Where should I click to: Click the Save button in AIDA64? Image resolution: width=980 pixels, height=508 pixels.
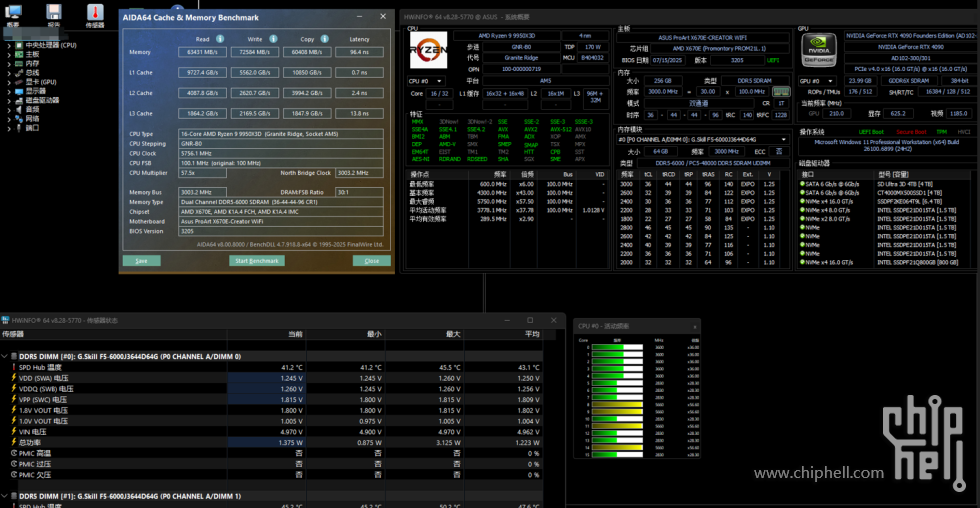coord(141,260)
